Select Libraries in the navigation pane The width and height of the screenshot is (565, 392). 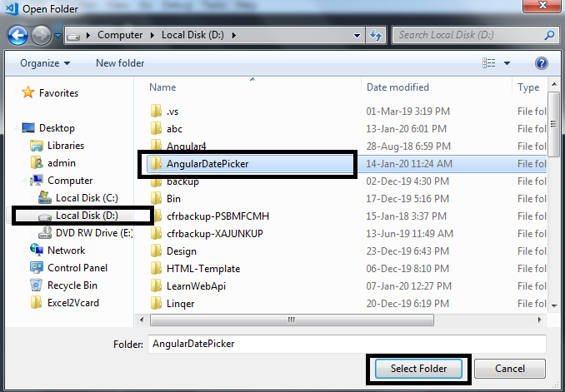pos(66,146)
